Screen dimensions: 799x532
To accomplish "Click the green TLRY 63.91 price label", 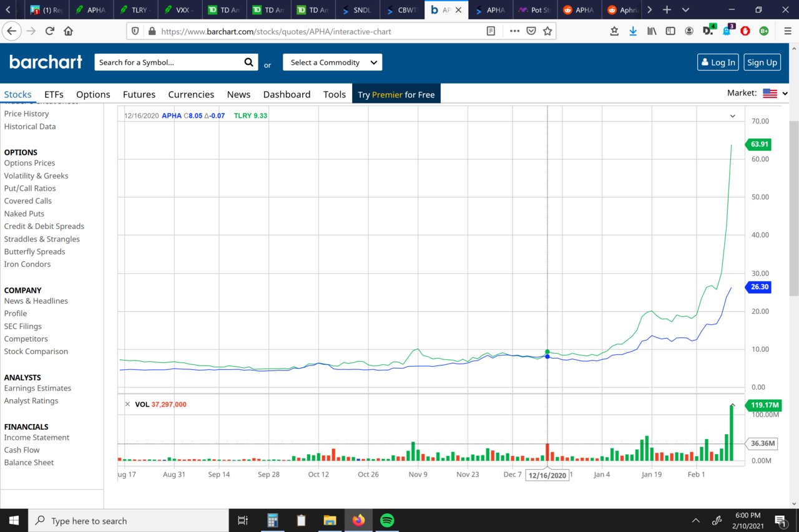I will [x=759, y=144].
